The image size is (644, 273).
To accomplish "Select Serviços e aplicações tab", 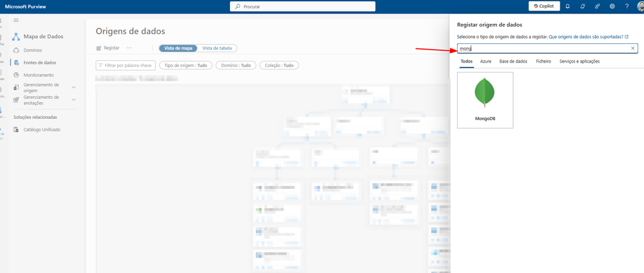I will coord(580,61).
